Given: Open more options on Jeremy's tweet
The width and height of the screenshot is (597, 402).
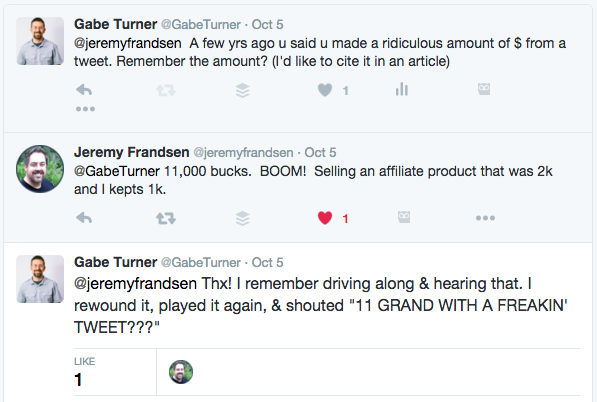Looking at the screenshot, I should (x=485, y=218).
